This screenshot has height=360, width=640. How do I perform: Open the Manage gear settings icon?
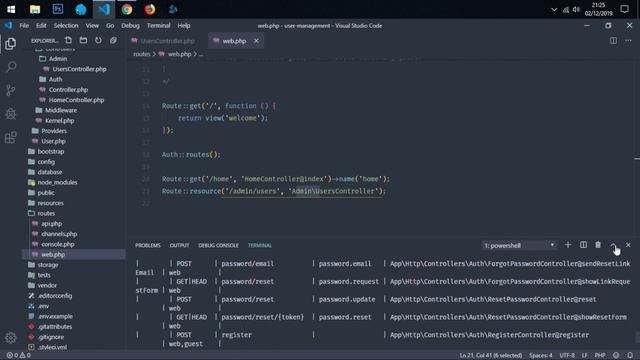tap(11, 338)
